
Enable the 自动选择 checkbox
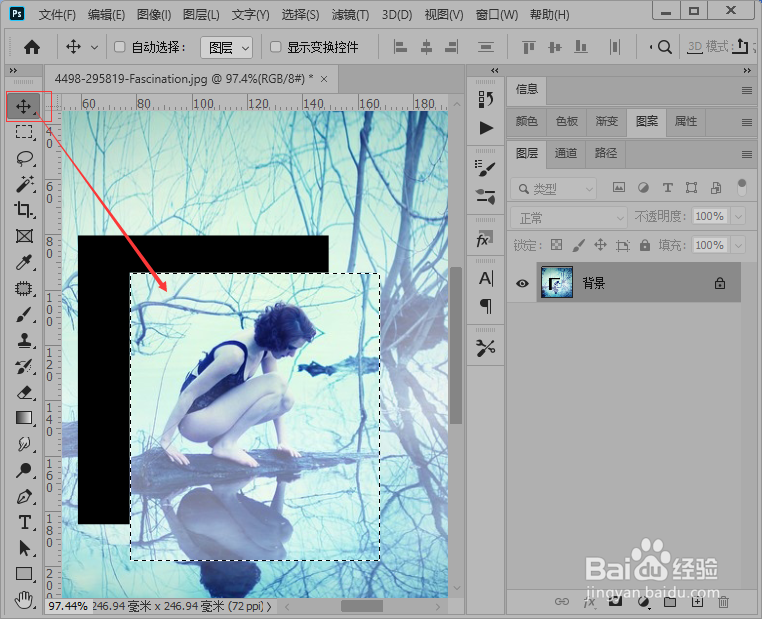pyautogui.click(x=120, y=47)
